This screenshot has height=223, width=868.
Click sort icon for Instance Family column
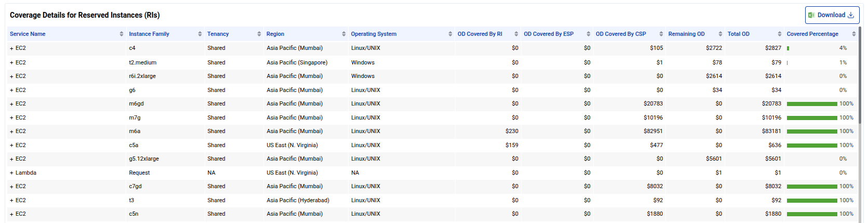[200, 34]
